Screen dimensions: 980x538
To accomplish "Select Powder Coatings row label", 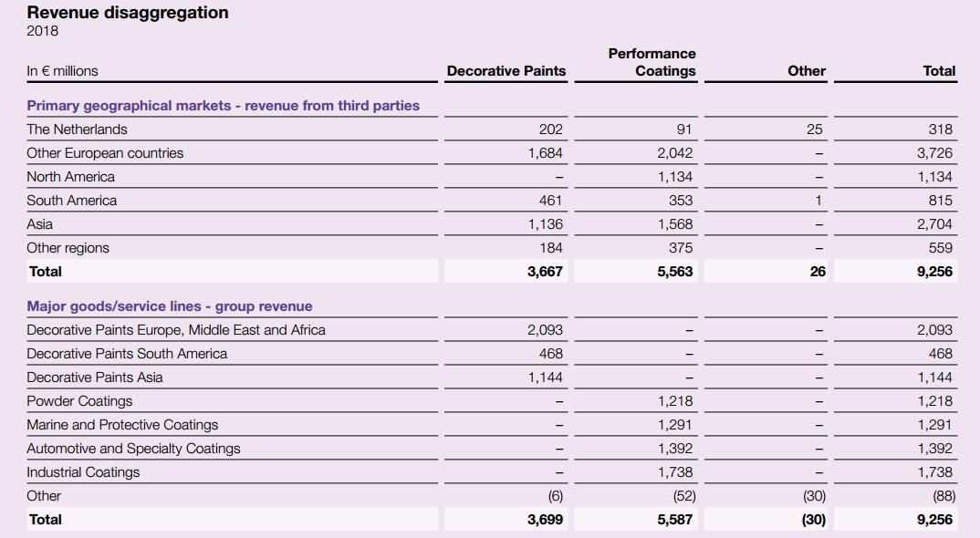I will [x=79, y=401].
